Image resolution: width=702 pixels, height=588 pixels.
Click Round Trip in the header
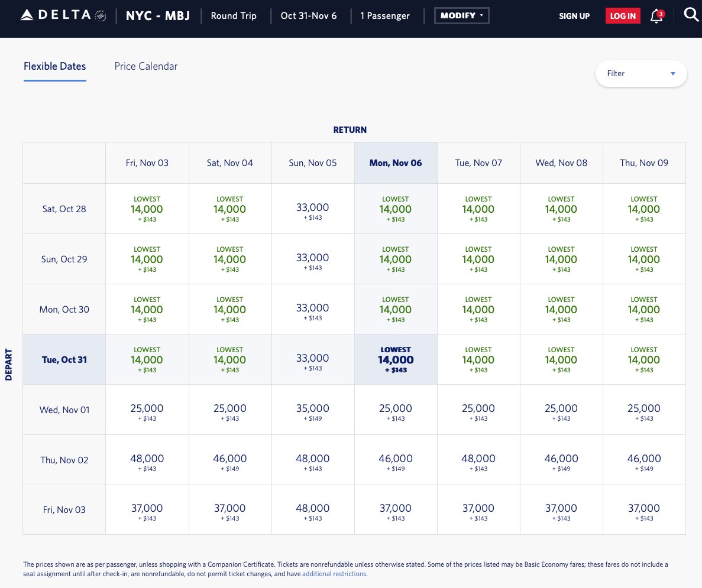point(233,15)
